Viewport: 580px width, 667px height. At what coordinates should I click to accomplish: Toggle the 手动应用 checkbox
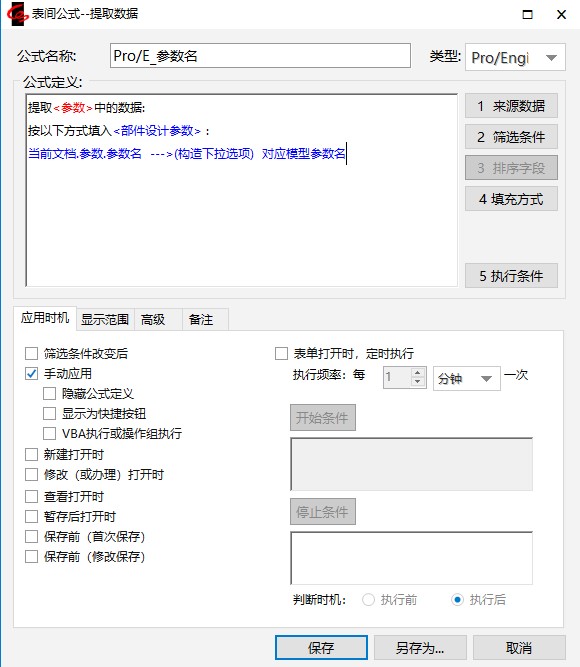point(31,373)
